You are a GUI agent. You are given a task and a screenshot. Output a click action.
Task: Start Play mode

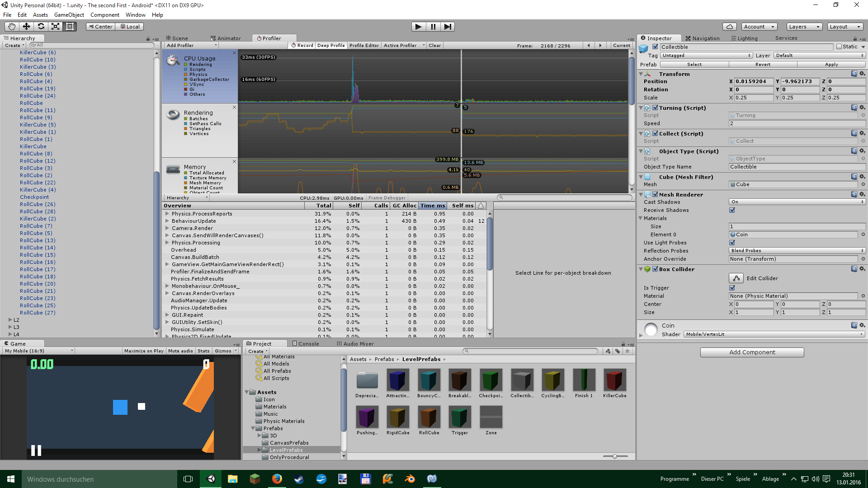pyautogui.click(x=419, y=27)
